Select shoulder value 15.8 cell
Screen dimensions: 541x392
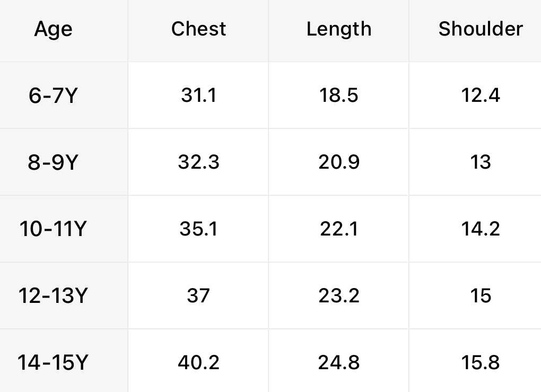click(x=481, y=363)
